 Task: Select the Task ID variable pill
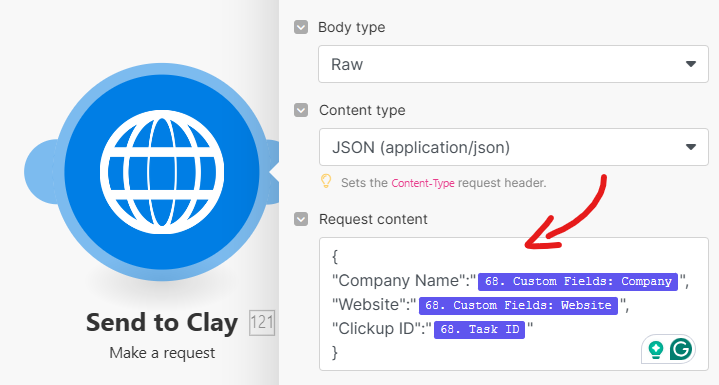pyautogui.click(x=479, y=330)
